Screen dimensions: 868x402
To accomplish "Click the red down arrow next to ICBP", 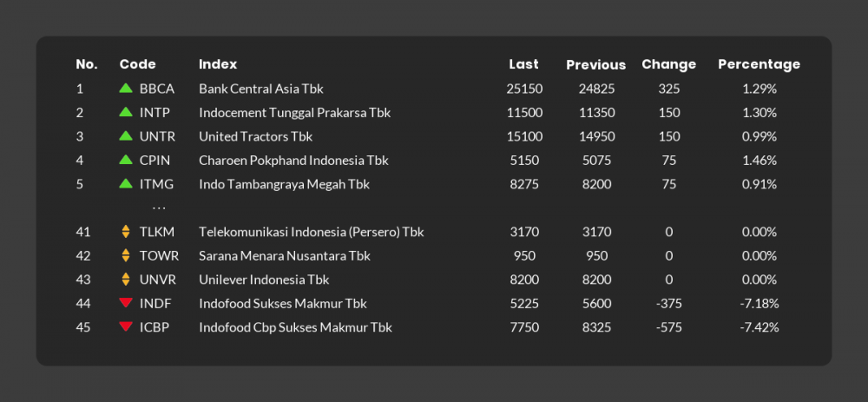I will [x=126, y=326].
